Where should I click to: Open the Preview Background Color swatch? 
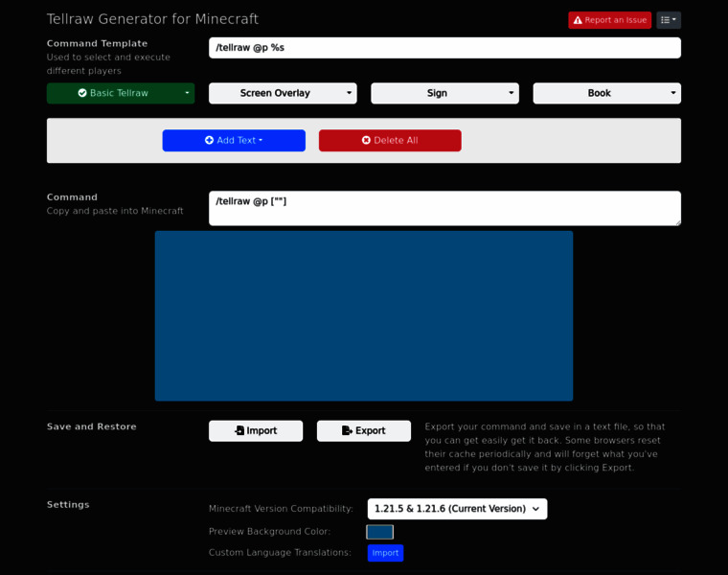coord(379,532)
